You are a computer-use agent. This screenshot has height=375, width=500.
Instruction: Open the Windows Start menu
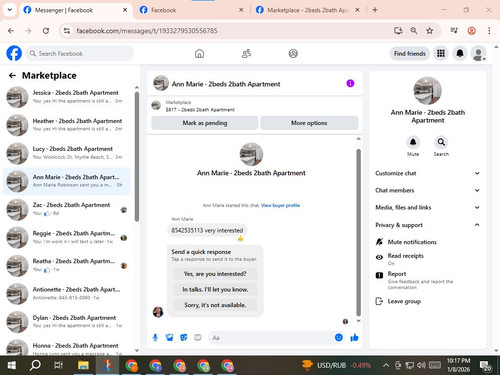point(12,365)
